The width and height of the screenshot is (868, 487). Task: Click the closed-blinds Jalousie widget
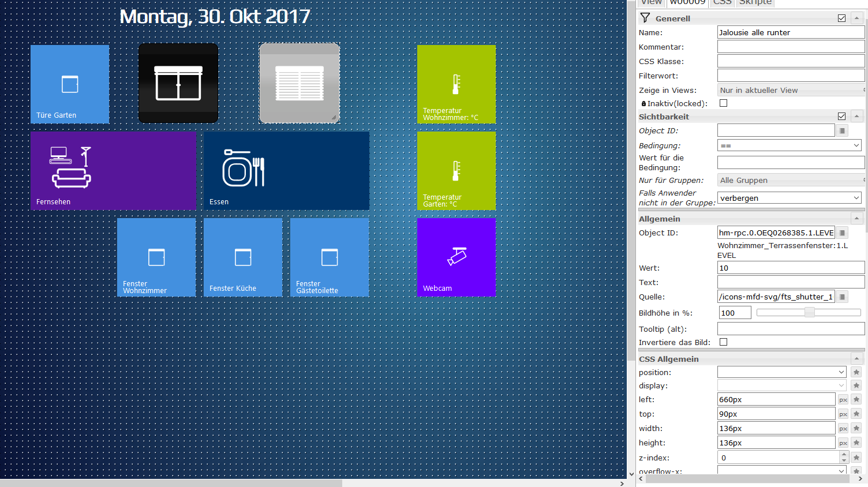point(299,83)
